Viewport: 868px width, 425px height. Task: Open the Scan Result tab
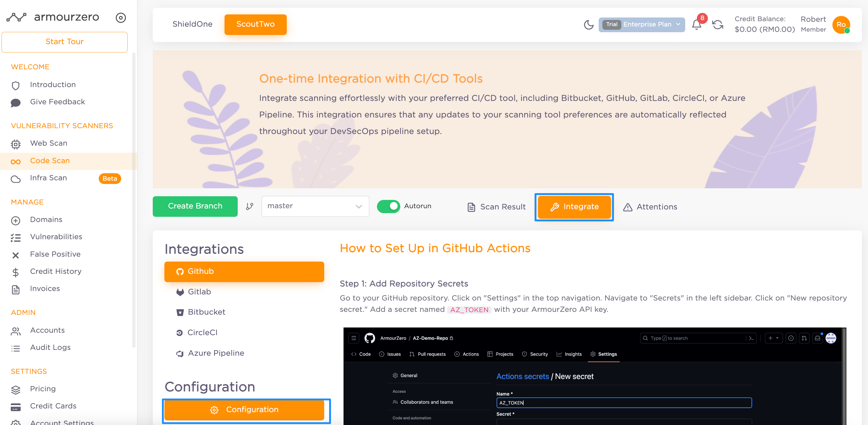pos(496,207)
